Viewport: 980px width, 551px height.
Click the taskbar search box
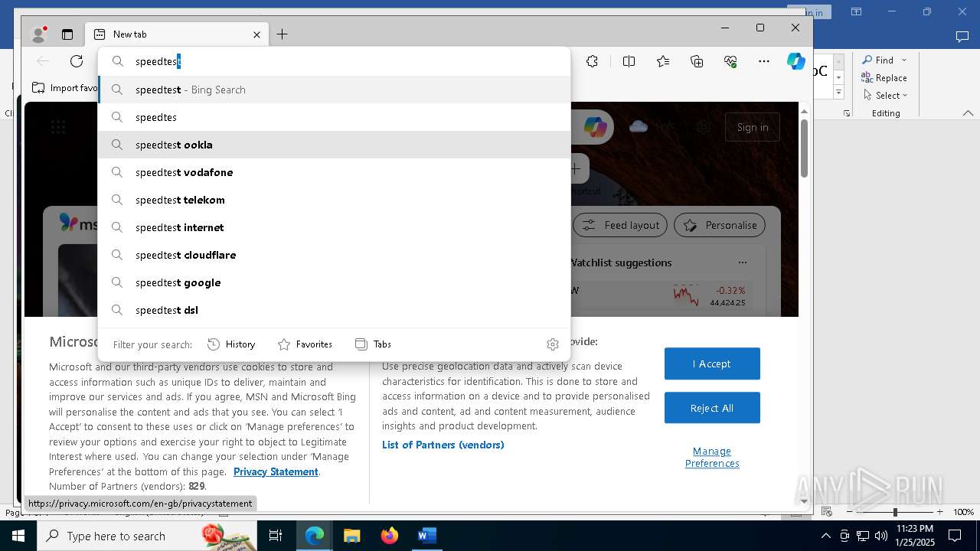tap(147, 536)
